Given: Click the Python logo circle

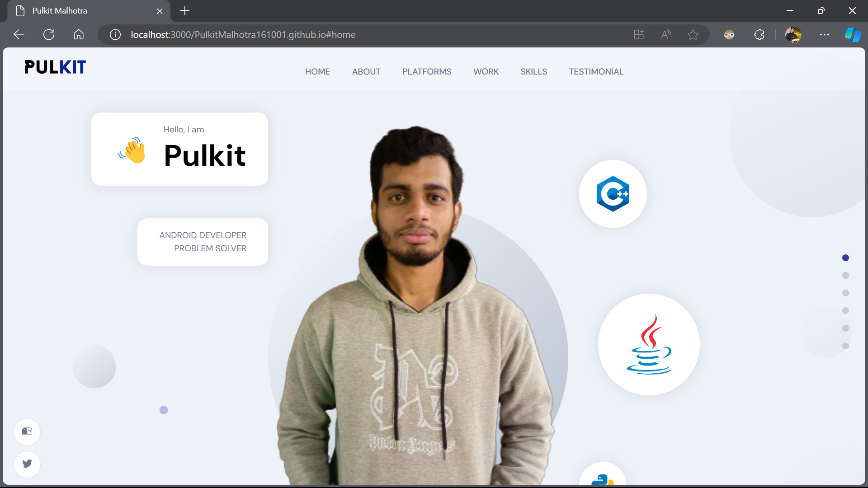Looking at the screenshot, I should [x=603, y=474].
